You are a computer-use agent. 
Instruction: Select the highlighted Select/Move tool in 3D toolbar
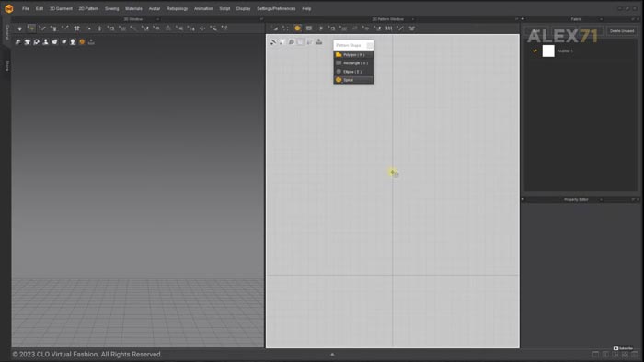click(x=31, y=28)
